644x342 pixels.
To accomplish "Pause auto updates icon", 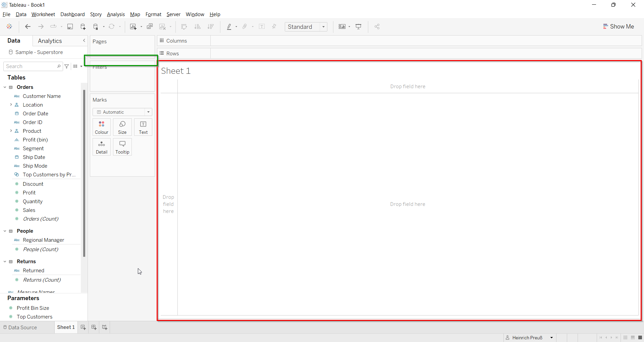I will click(x=96, y=26).
